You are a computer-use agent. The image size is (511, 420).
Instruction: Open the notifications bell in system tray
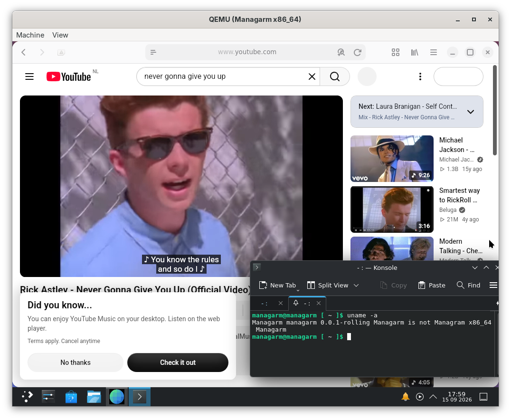[x=406, y=397]
